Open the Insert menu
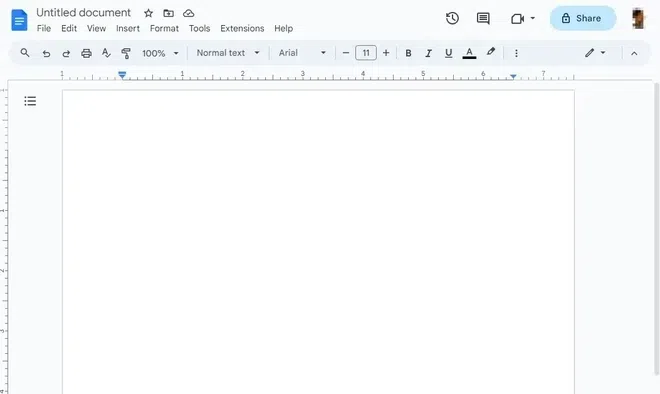The height and width of the screenshot is (394, 660). click(128, 29)
